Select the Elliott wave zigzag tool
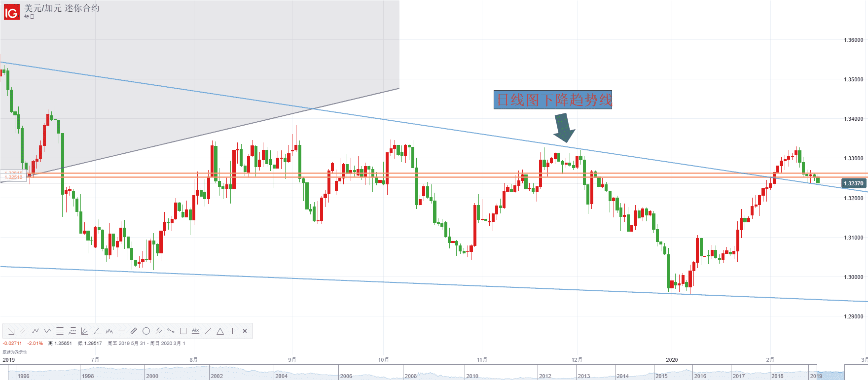The image size is (868, 380). (35, 331)
